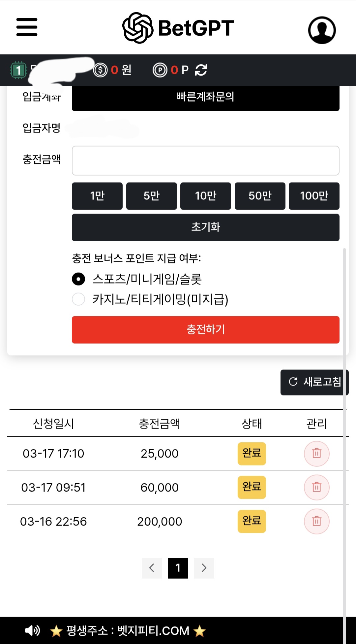Image resolution: width=356 pixels, height=644 pixels.
Task: Click the red 충전하기 button
Action: (206, 330)
